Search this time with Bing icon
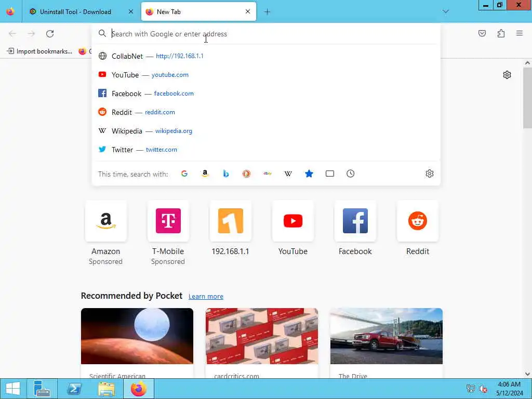Screen dimensions: 532x399 point(225,174)
